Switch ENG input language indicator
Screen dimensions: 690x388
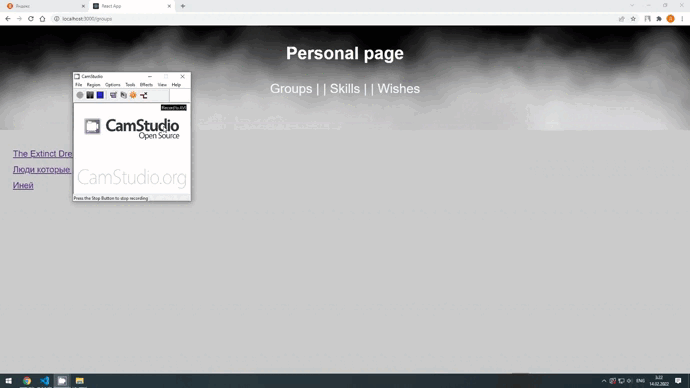point(641,381)
